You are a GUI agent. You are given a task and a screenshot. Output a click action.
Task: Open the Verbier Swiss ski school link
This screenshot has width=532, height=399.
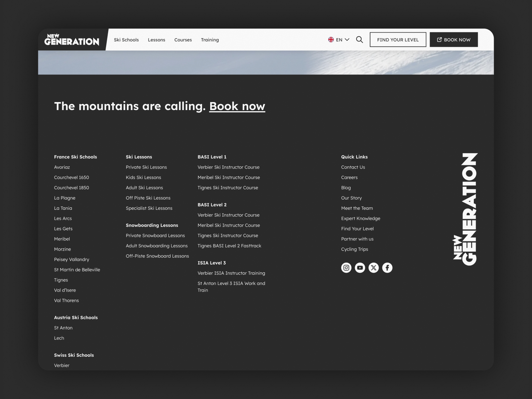click(x=62, y=366)
